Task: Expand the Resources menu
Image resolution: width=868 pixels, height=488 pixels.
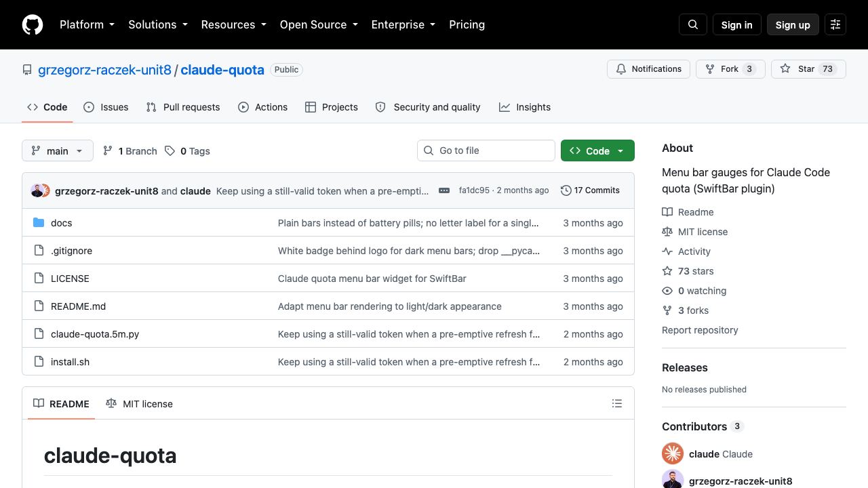Action: pyautogui.click(x=234, y=24)
